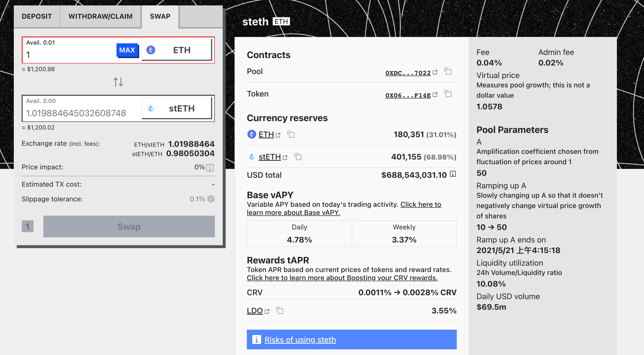Copy the ETH reserve token address
The height and width of the screenshot is (355, 644).
point(291,134)
